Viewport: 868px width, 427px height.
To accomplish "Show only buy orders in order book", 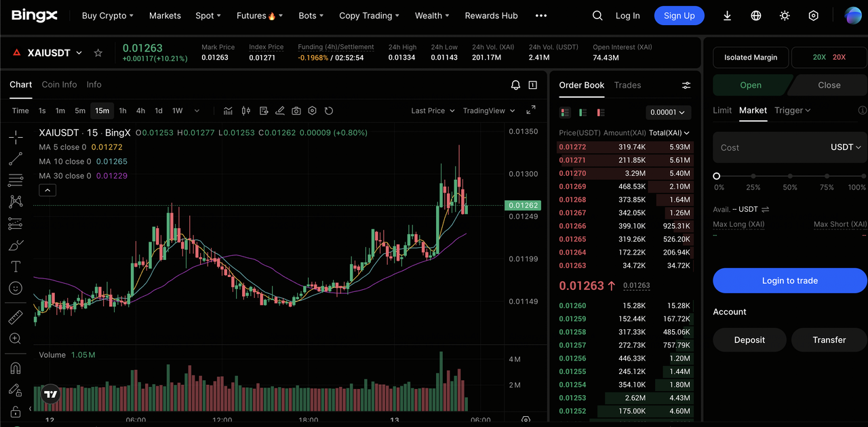I will coord(583,112).
